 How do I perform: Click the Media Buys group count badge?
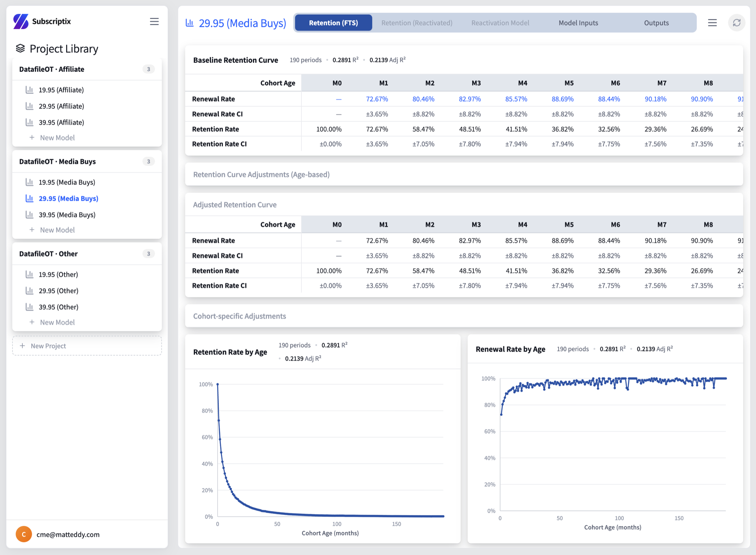click(149, 162)
